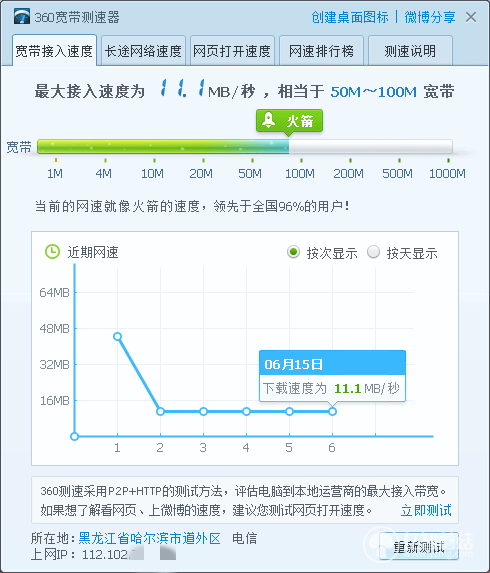Click chart data point number 6
The image size is (490, 573).
[x=332, y=411]
